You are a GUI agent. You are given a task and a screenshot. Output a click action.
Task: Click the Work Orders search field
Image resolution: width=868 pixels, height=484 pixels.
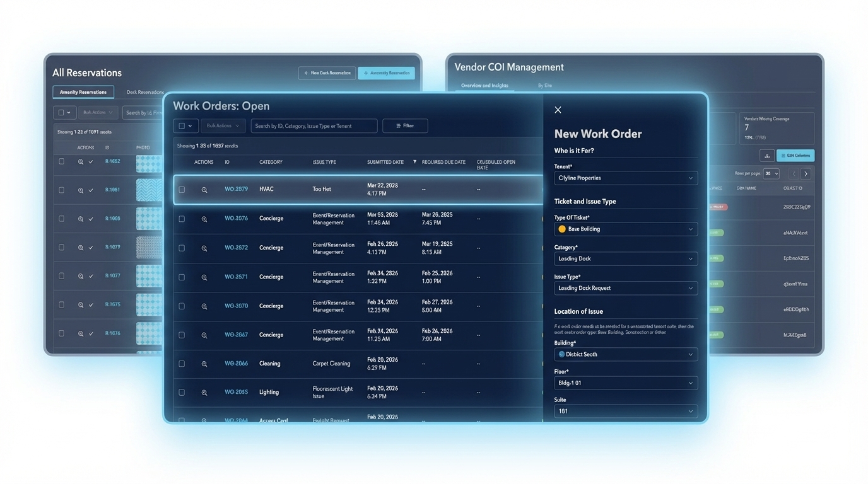pos(314,125)
